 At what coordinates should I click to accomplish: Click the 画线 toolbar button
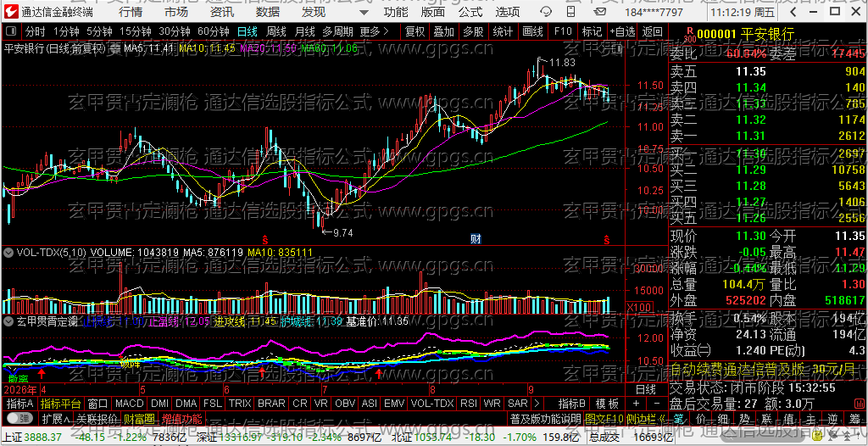tap(532, 31)
